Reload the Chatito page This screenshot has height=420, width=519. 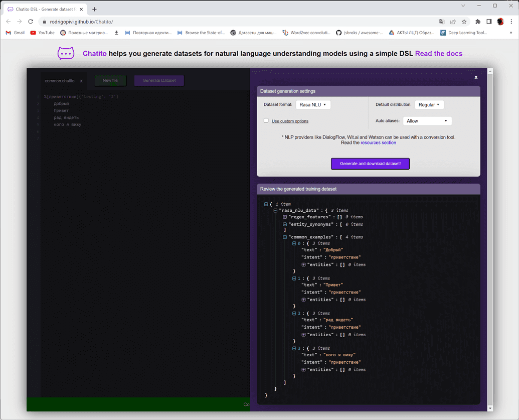pyautogui.click(x=31, y=22)
